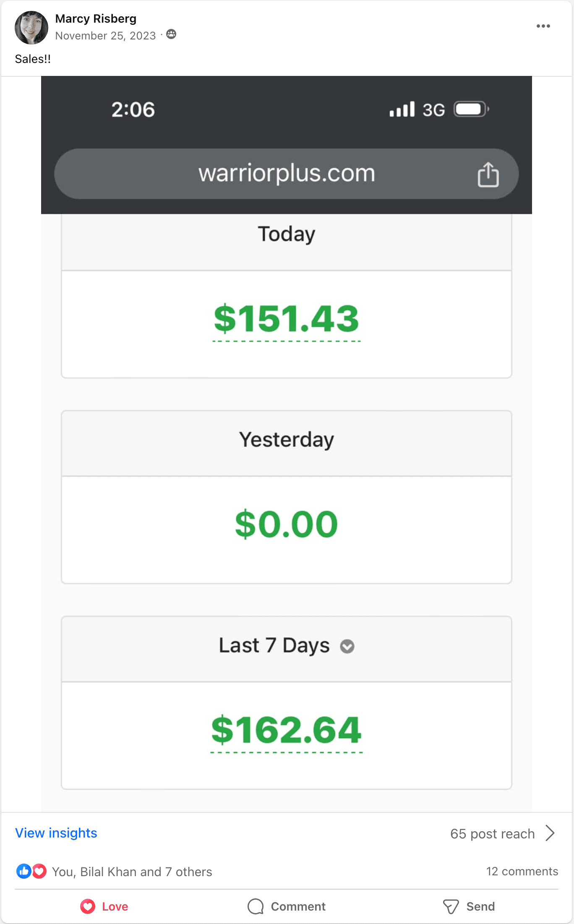Click the like and heart reaction icons
The width and height of the screenshot is (574, 924).
coord(31,871)
